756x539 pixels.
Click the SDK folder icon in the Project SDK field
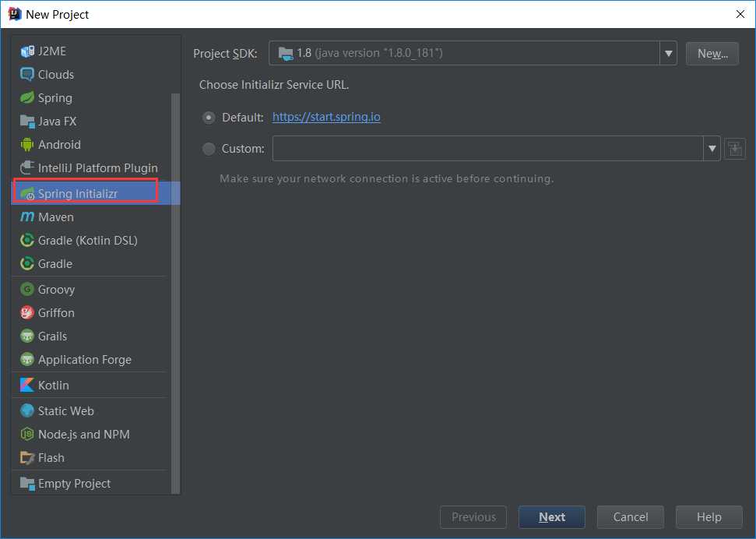coord(286,53)
